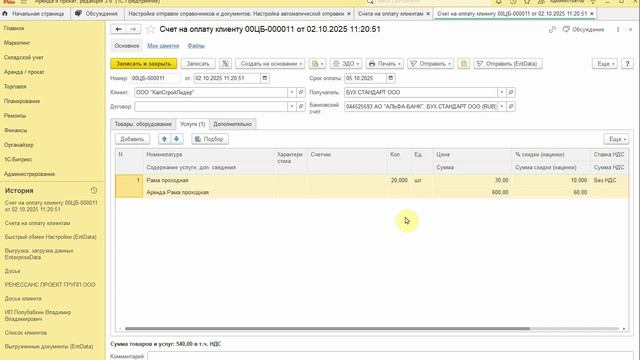Expand the Получатель dropdown list
This screenshot has width=640, height=360.
point(501,92)
